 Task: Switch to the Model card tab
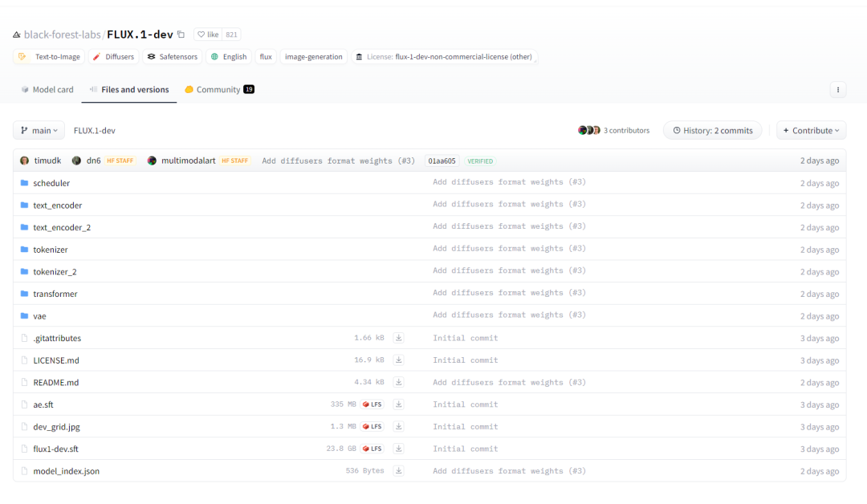pos(47,90)
